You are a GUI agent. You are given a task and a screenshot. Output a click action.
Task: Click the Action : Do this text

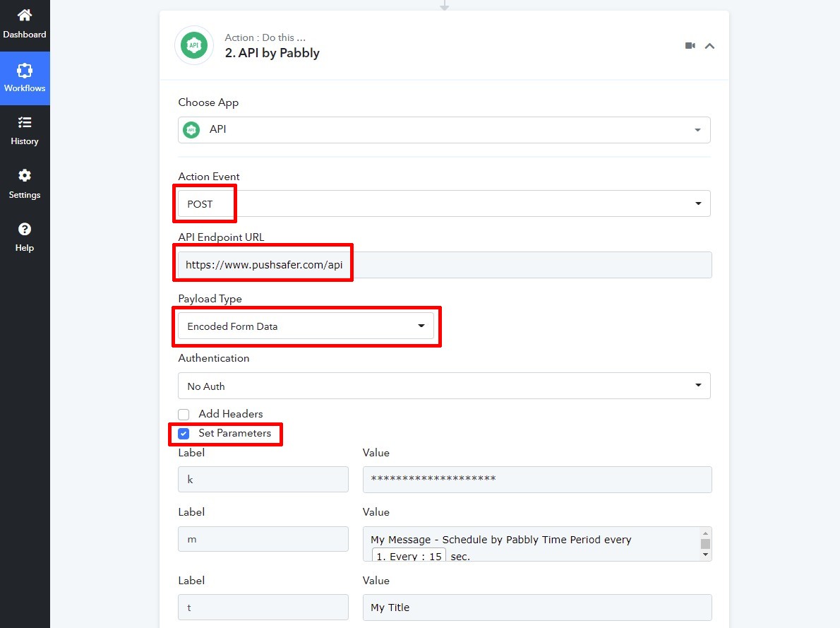point(265,37)
